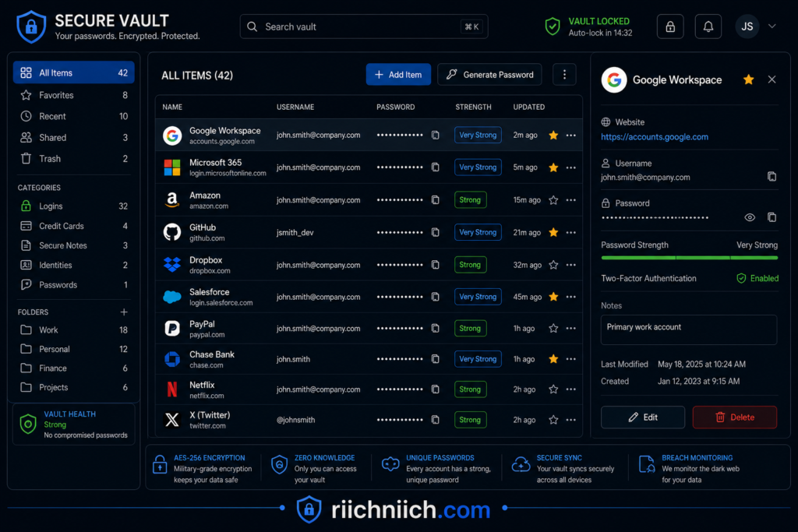
Task: Click the Notes field with Primary work account
Action: point(689,329)
